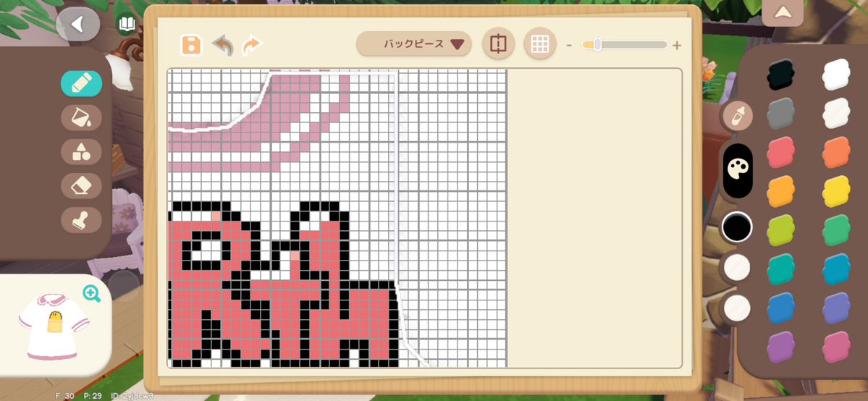This screenshot has width=868, height=401.
Task: Go back with the left arrow button
Action: click(x=77, y=24)
